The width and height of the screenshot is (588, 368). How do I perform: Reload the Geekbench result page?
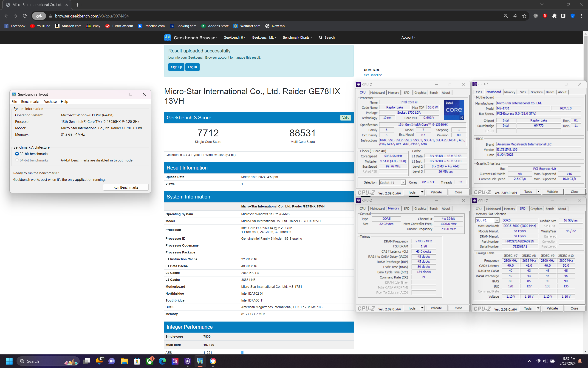[25, 16]
